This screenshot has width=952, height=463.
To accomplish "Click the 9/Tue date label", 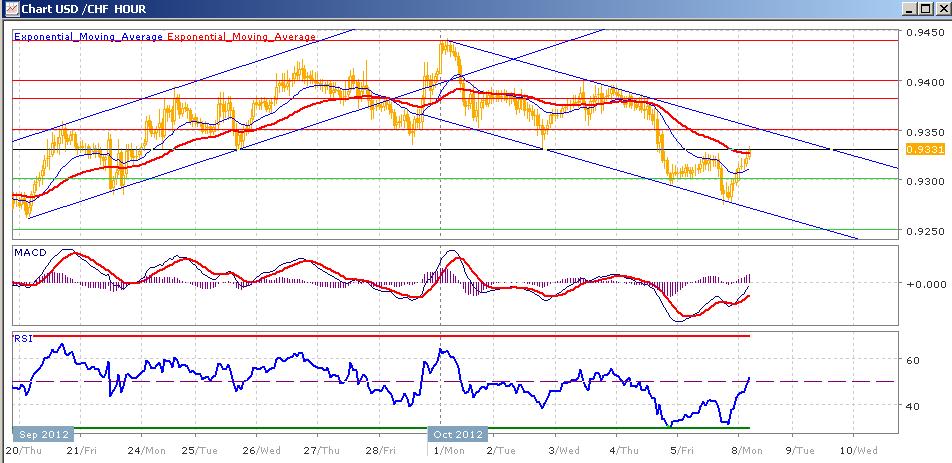I will coord(801,450).
